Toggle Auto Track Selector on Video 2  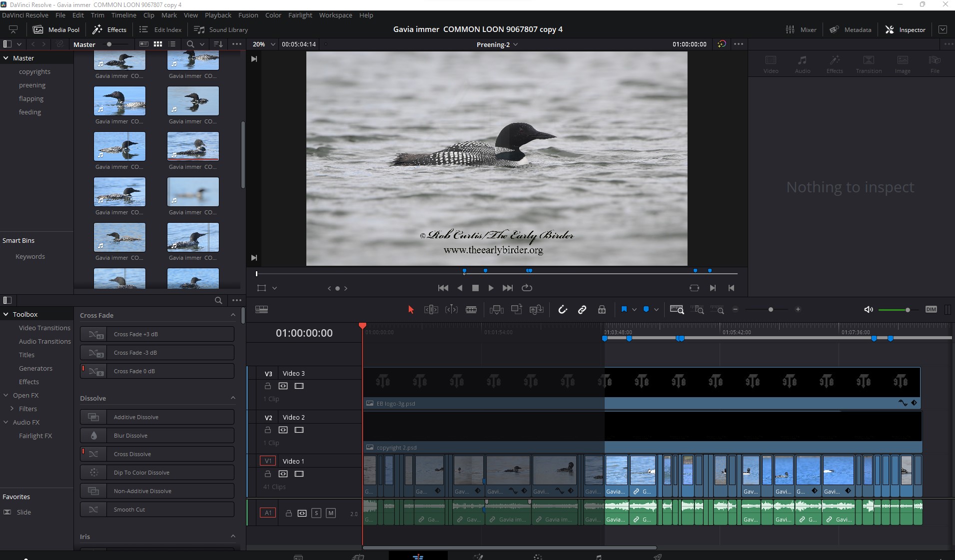283,430
